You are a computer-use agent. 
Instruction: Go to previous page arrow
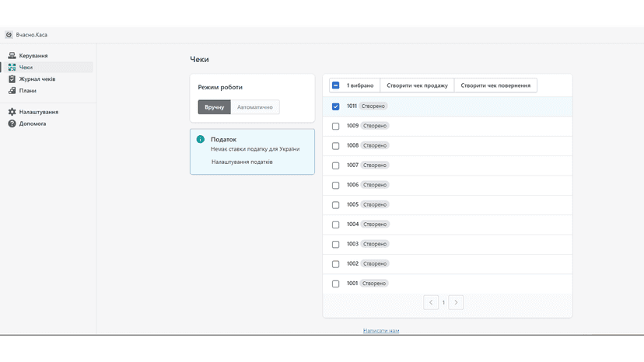click(431, 302)
